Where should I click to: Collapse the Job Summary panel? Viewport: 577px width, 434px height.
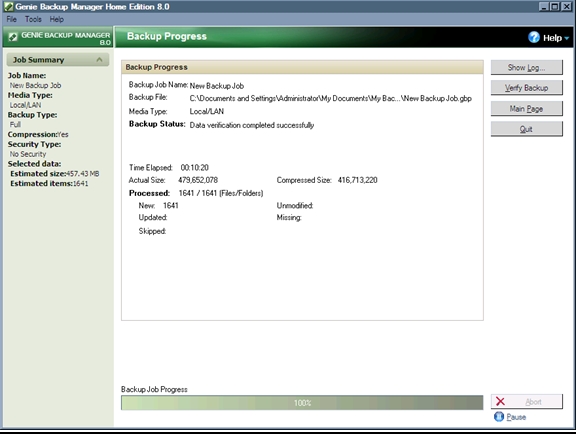point(99,60)
